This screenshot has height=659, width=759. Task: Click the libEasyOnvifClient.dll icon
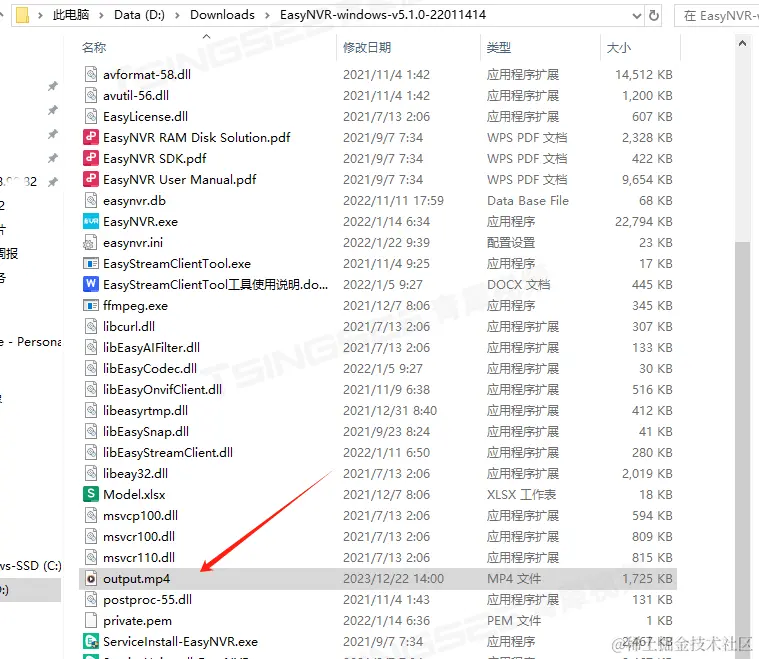[91, 390]
